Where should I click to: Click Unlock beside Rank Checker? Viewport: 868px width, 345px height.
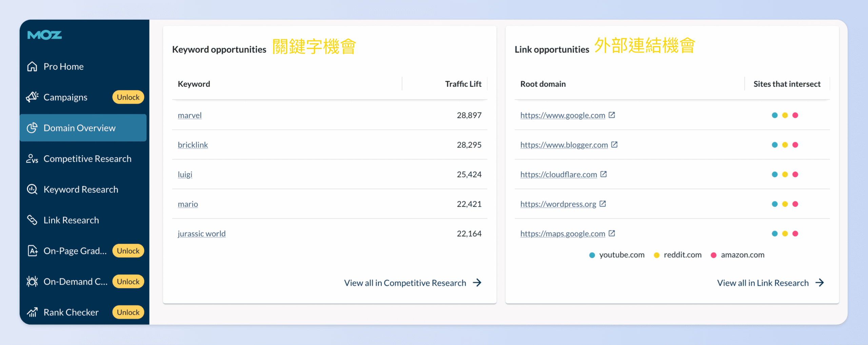128,312
